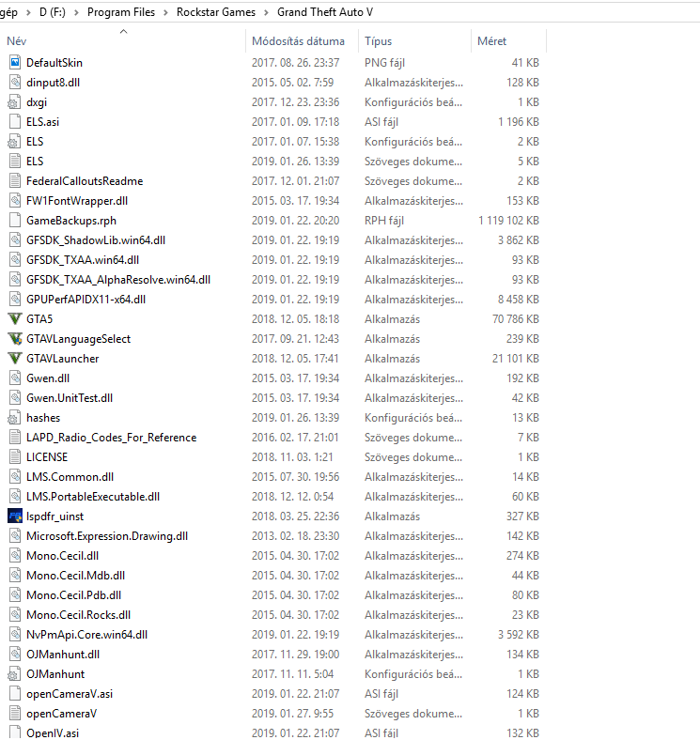Select Mono.Cecil.Mdb.dll file name
The image size is (700, 740).
point(75,576)
